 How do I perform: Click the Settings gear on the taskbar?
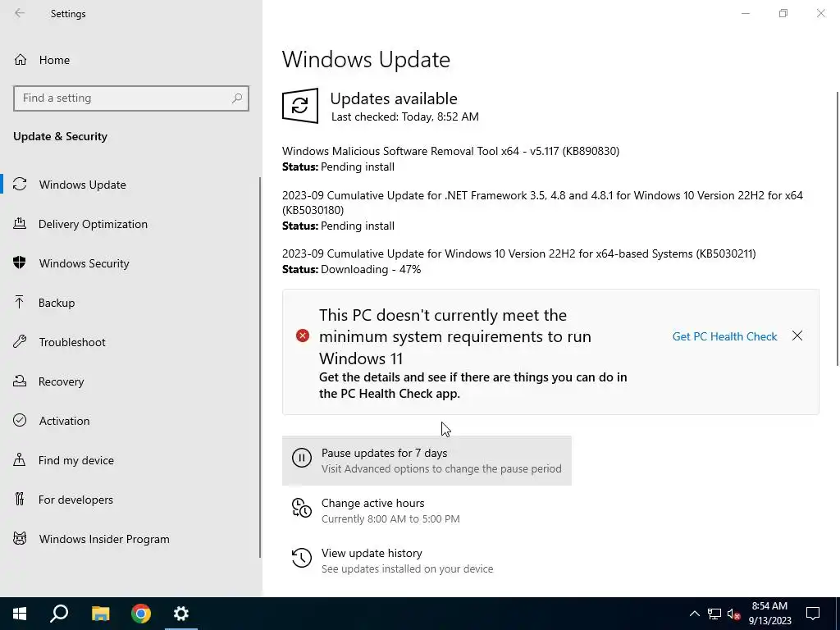tap(181, 614)
